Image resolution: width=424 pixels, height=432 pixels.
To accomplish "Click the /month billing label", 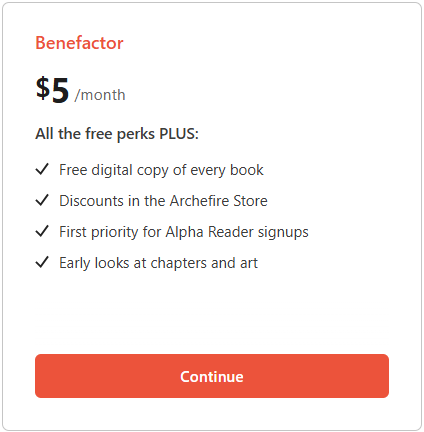I will click(100, 95).
